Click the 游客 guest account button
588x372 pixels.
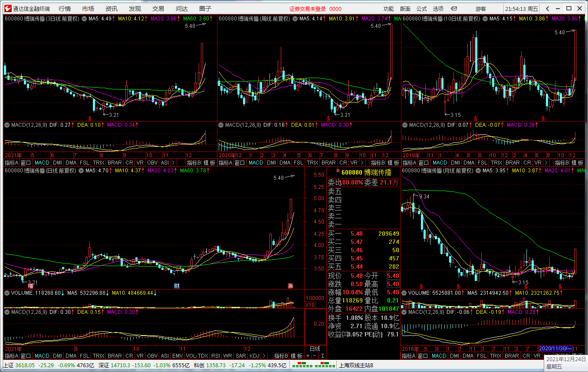pos(480,9)
